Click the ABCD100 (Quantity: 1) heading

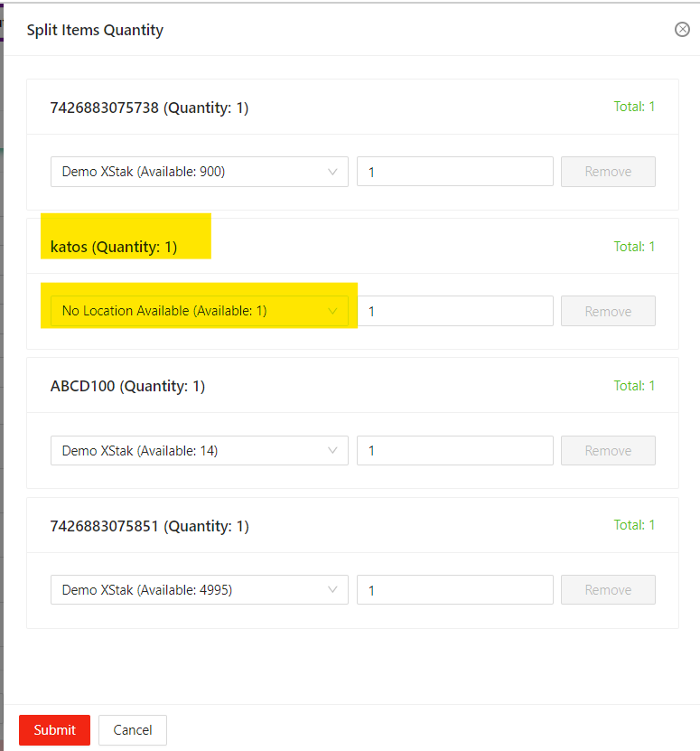[127, 386]
